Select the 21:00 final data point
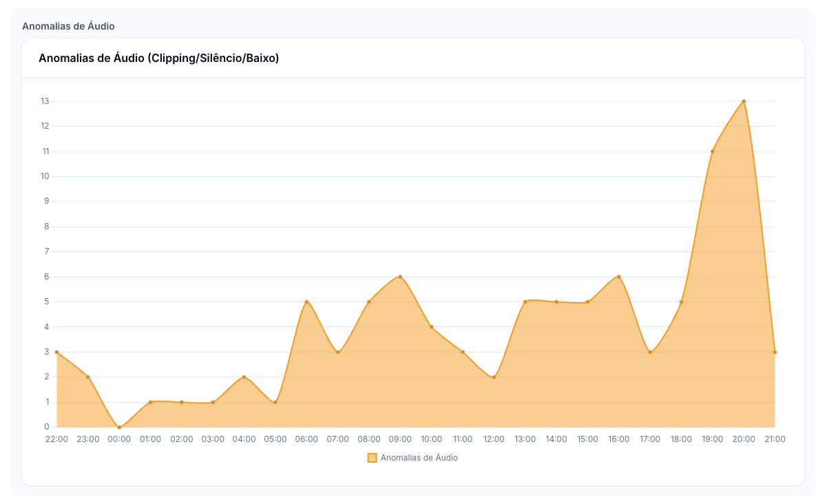The height and width of the screenshot is (504, 818). click(x=775, y=352)
